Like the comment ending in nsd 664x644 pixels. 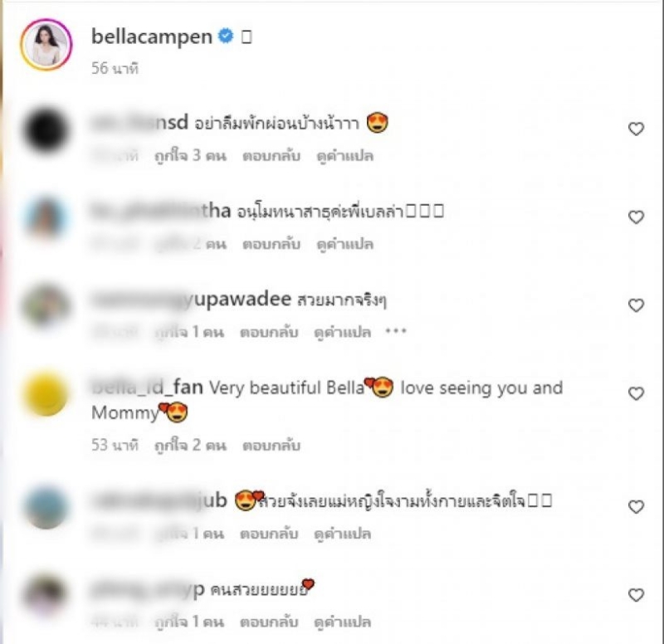click(636, 129)
